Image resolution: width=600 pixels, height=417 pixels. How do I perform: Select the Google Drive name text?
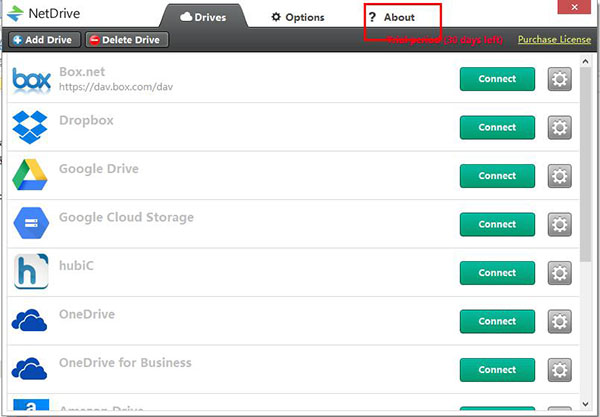[x=99, y=169]
